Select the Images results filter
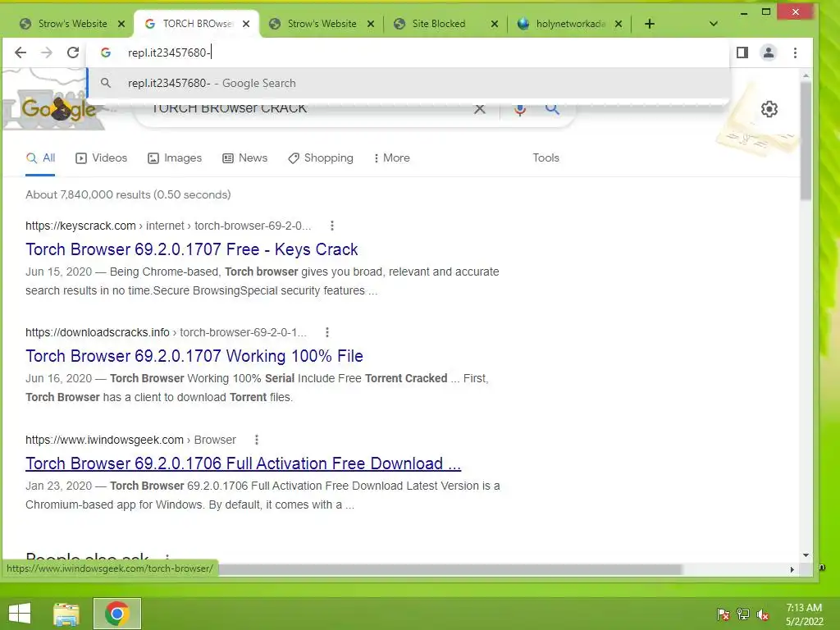840x630 pixels. point(175,158)
